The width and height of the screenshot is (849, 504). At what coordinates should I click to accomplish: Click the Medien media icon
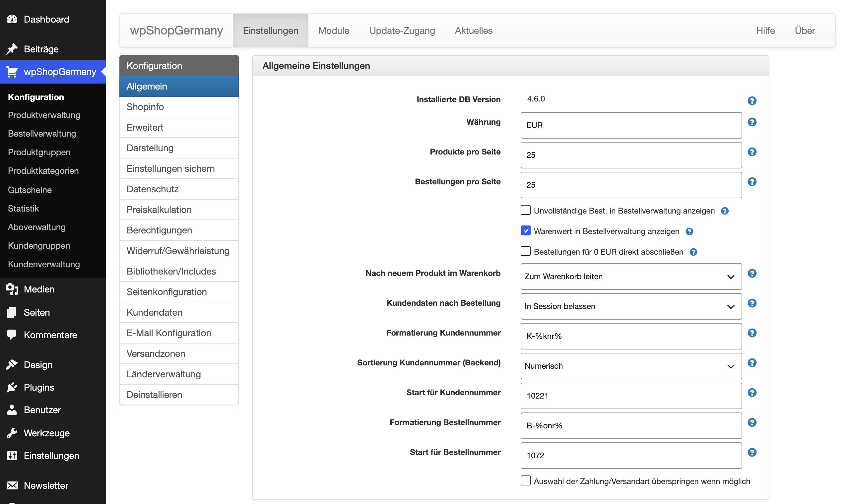pyautogui.click(x=12, y=289)
